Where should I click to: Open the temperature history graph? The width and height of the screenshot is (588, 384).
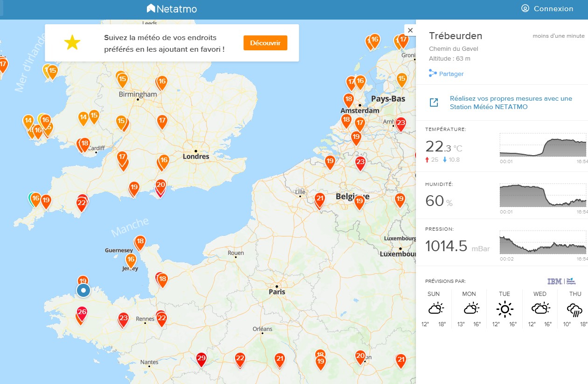point(543,145)
